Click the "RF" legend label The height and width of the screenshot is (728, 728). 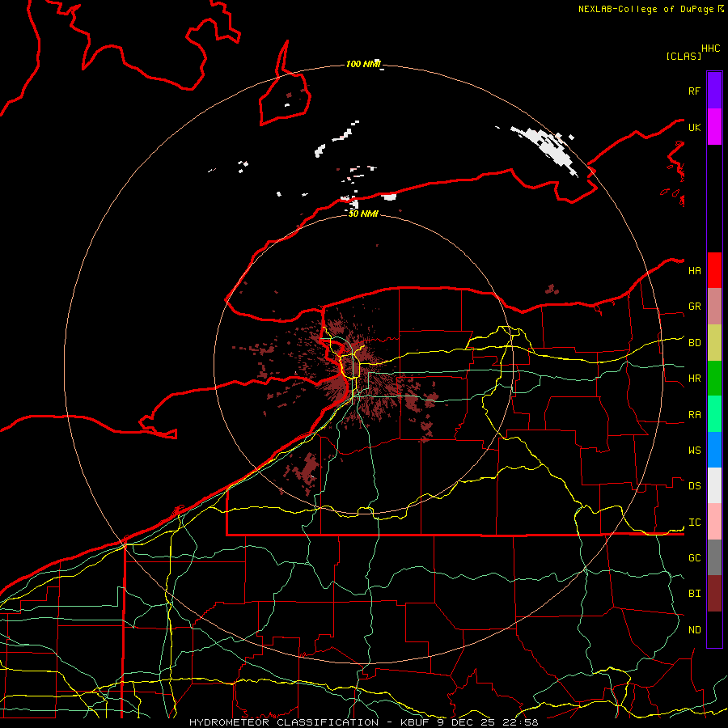[x=694, y=91]
